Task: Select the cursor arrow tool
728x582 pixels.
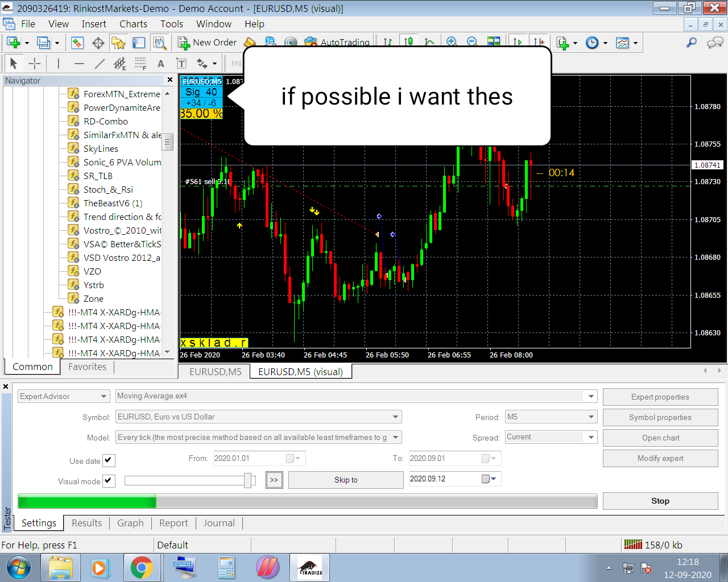Action: point(14,63)
